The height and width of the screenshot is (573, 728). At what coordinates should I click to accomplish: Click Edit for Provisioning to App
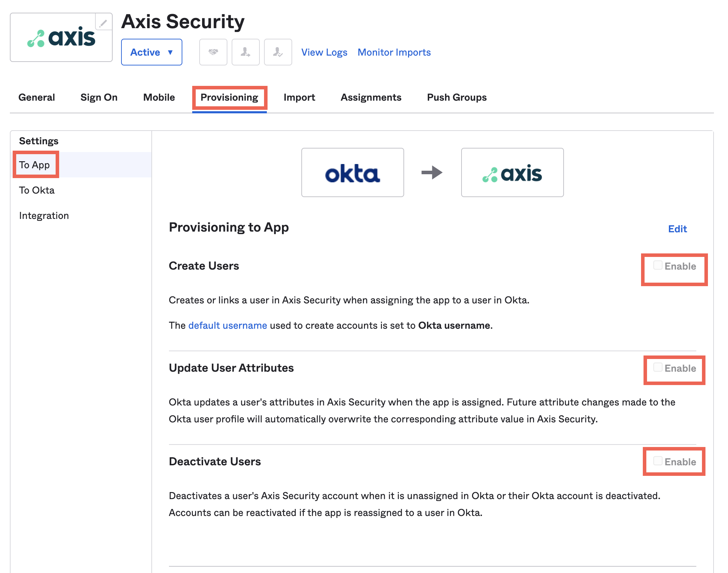tap(677, 229)
